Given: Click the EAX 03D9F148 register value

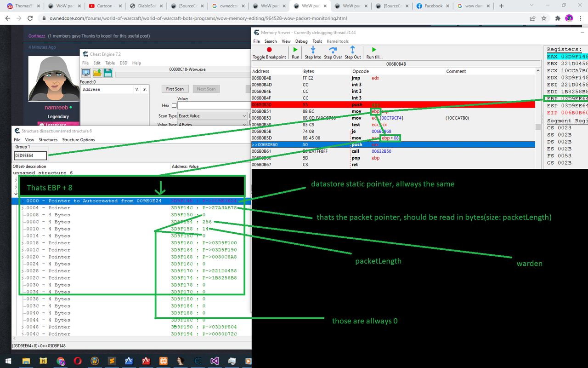Looking at the screenshot, I should tap(567, 56).
